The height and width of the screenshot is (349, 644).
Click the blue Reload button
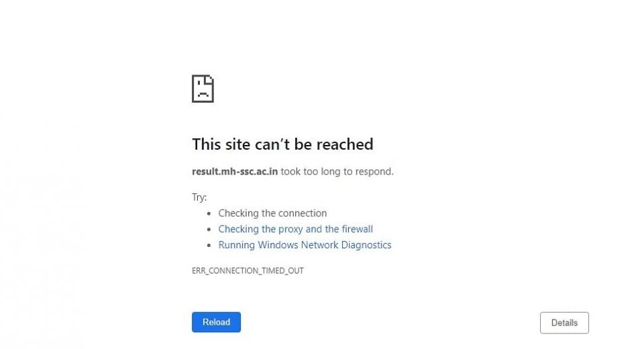pyautogui.click(x=216, y=322)
